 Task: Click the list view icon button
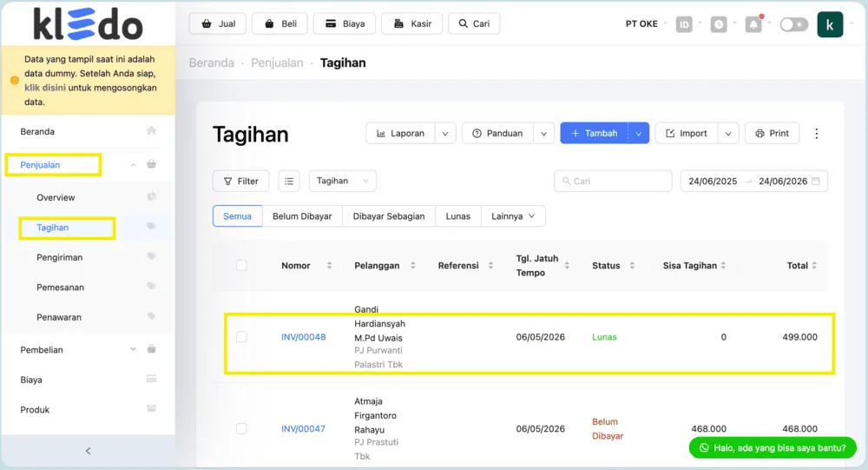tap(289, 182)
